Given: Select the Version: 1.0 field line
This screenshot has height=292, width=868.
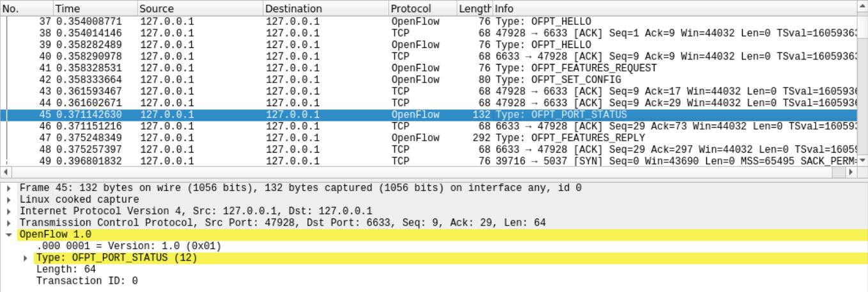Looking at the screenshot, I should point(128,246).
